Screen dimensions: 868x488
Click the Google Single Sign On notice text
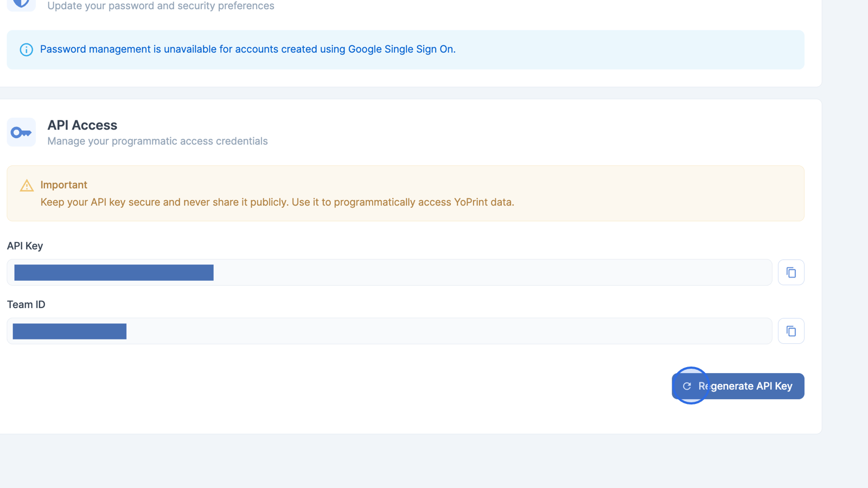click(248, 49)
